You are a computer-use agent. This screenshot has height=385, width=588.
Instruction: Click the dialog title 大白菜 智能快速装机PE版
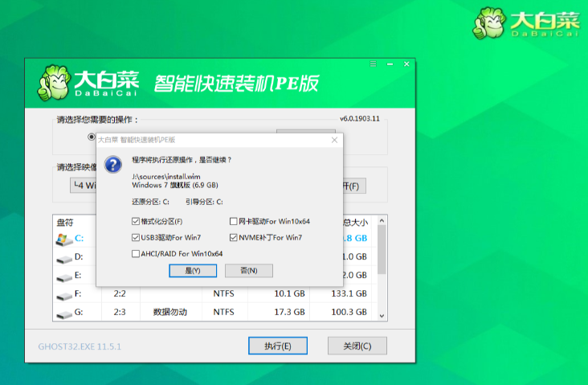pyautogui.click(x=137, y=140)
